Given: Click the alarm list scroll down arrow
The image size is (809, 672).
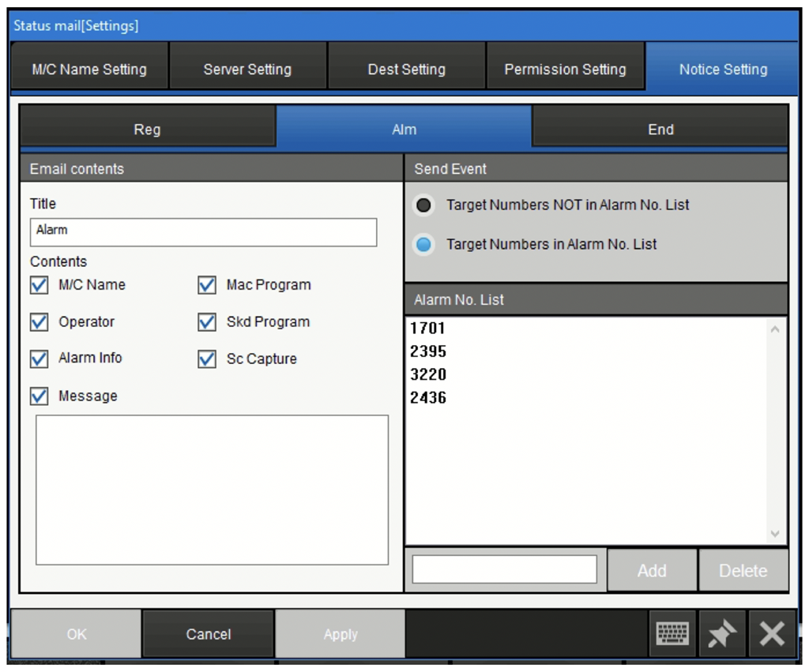Looking at the screenshot, I should pyautogui.click(x=774, y=533).
